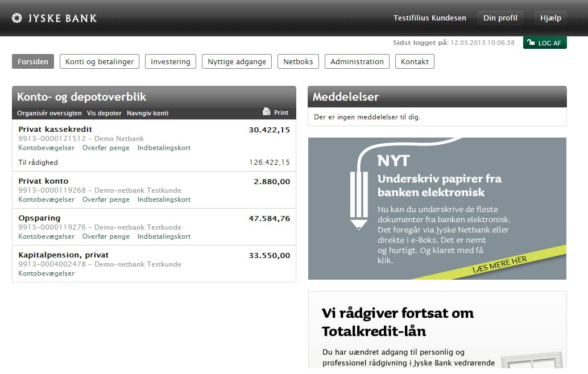Click Overfør penge under Privat kassekredit
588x374 pixels.
106,148
